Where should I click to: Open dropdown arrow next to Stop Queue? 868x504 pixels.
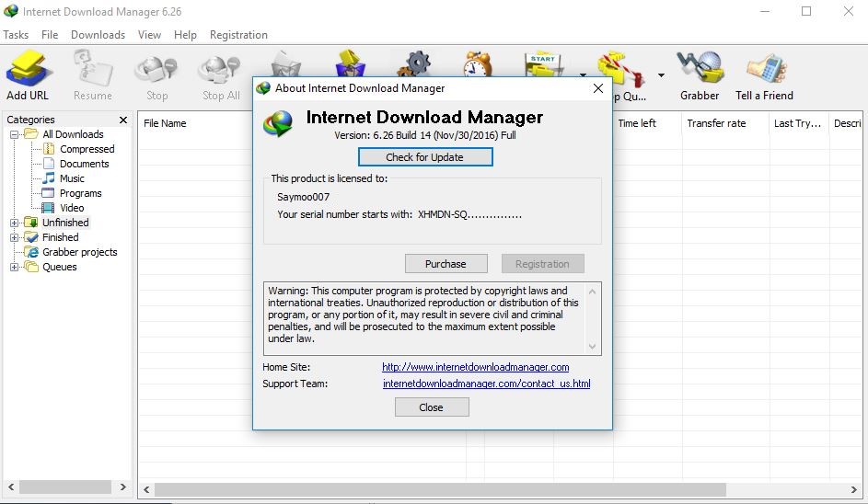pos(661,74)
